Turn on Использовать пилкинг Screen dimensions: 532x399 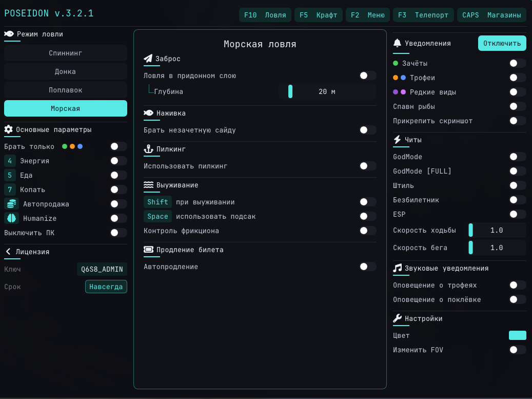368,166
